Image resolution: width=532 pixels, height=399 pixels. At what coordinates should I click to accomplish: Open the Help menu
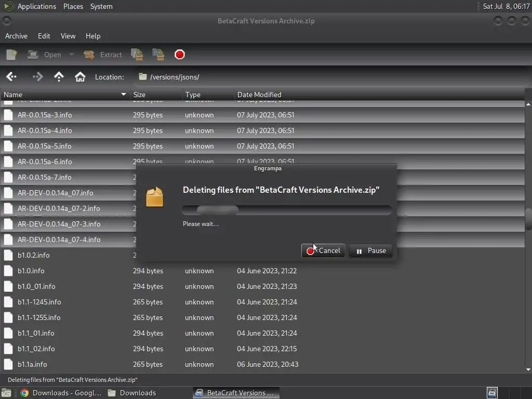pos(93,36)
